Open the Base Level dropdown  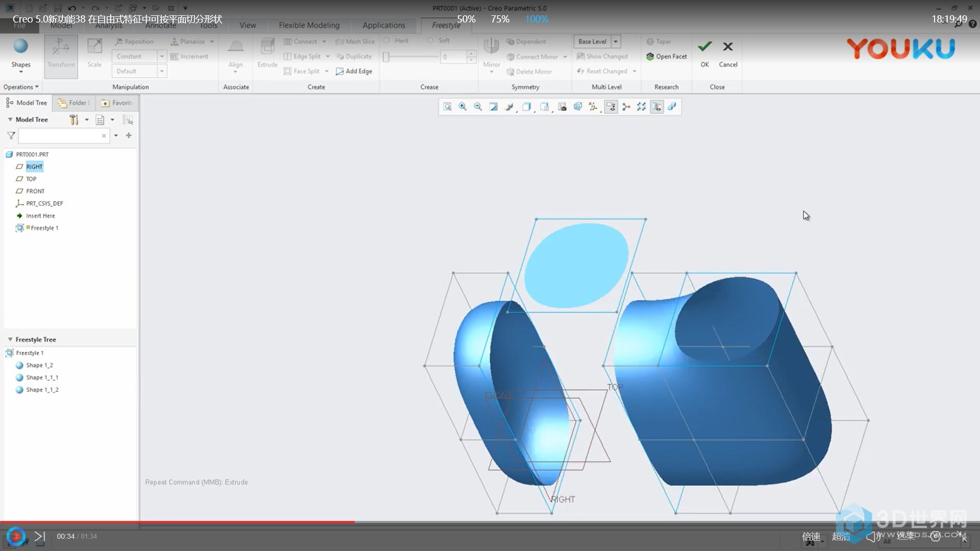(616, 42)
